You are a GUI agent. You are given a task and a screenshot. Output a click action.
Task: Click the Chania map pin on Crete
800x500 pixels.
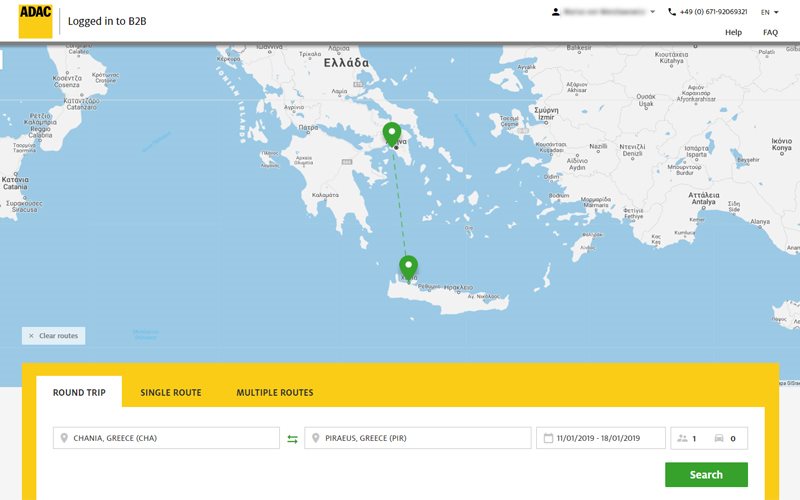point(408,267)
